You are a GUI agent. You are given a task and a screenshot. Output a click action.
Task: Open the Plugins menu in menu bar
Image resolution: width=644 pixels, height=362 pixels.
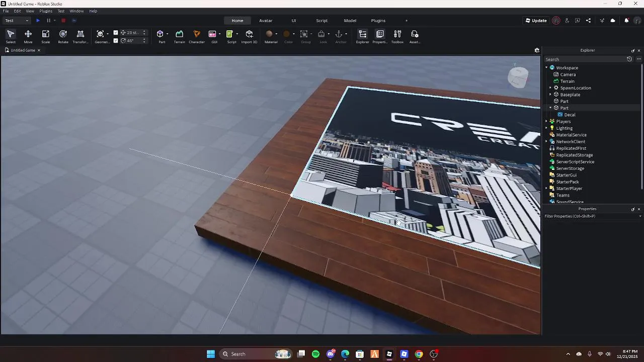(46, 11)
